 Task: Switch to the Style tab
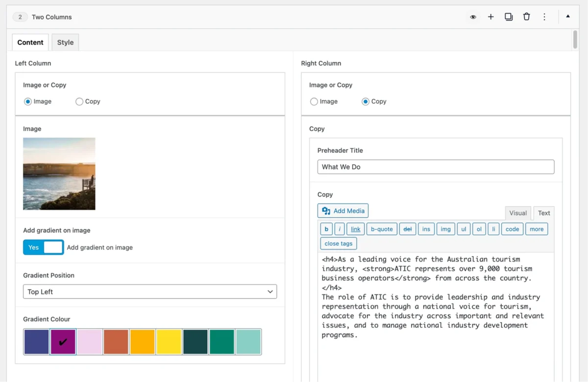[x=65, y=42]
